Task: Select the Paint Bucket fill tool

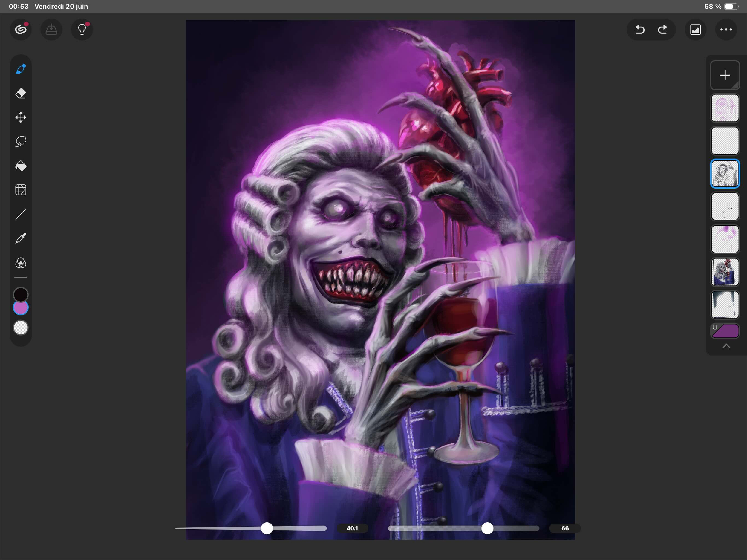Action: coord(21,166)
